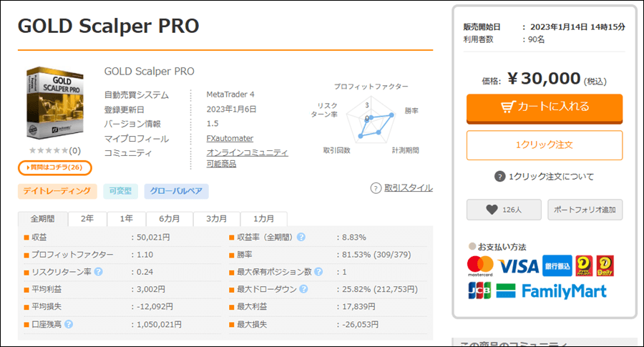Click the MetaTrader 4 text
The width and height of the screenshot is (644, 347).
point(230,94)
